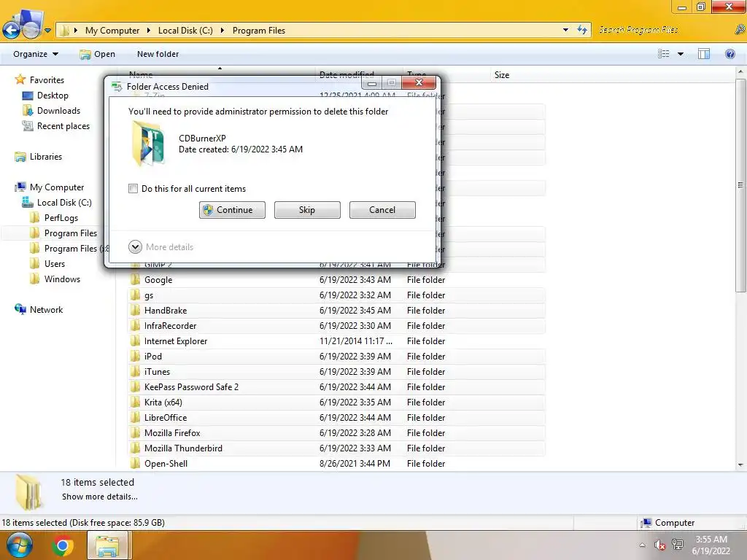Select Libraries in navigation pane

click(x=46, y=156)
